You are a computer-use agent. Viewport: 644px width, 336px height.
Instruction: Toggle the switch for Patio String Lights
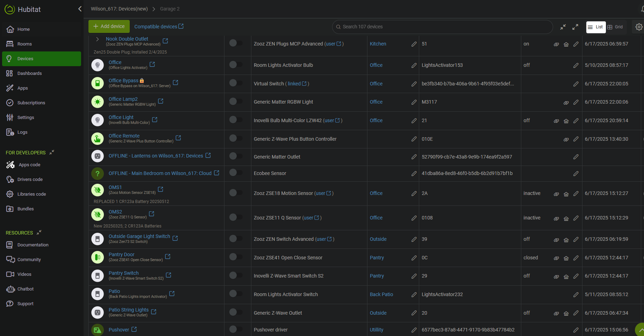pos(236,312)
